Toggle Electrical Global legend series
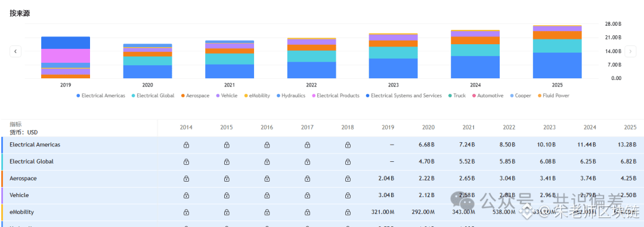The image size is (644, 227). [153, 96]
